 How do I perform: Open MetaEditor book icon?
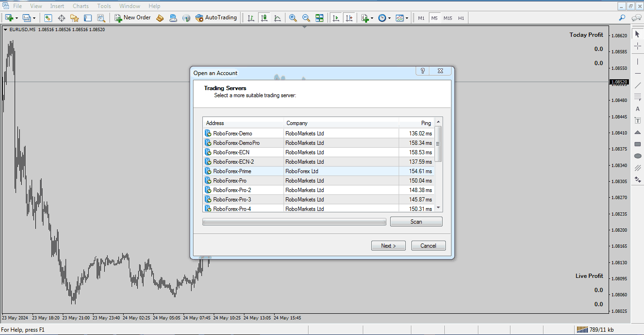coord(160,18)
